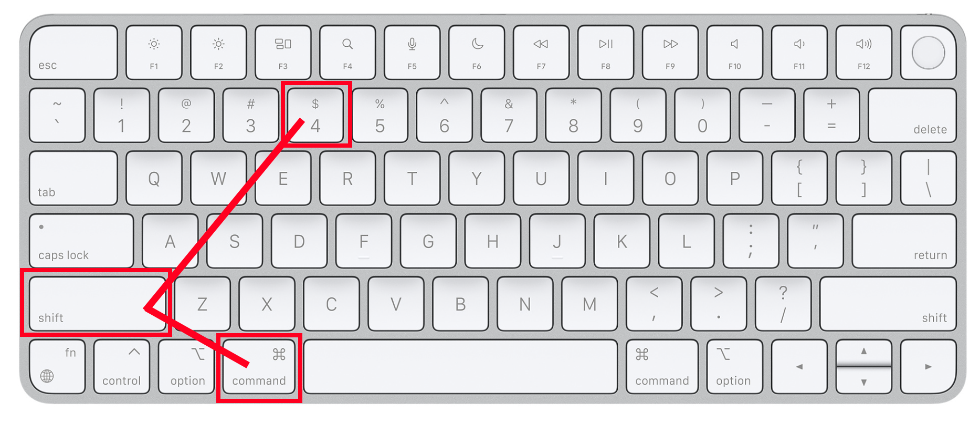Click the return key

[904, 241]
